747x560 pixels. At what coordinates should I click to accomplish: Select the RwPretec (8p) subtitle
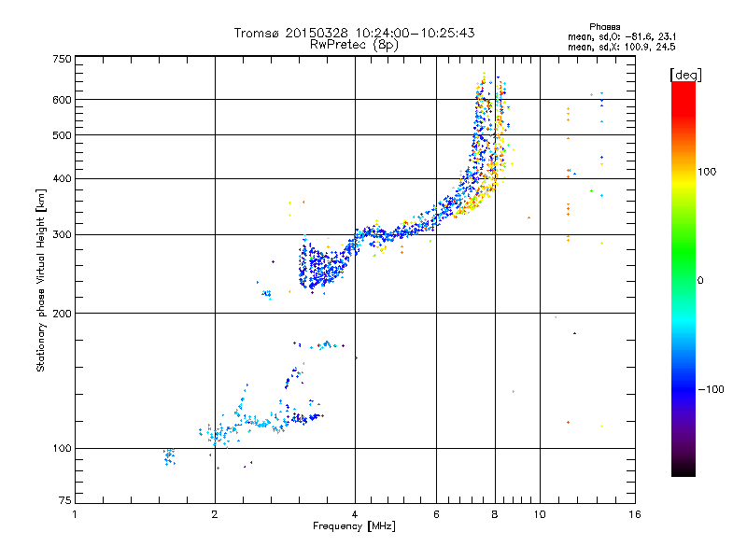[354, 45]
